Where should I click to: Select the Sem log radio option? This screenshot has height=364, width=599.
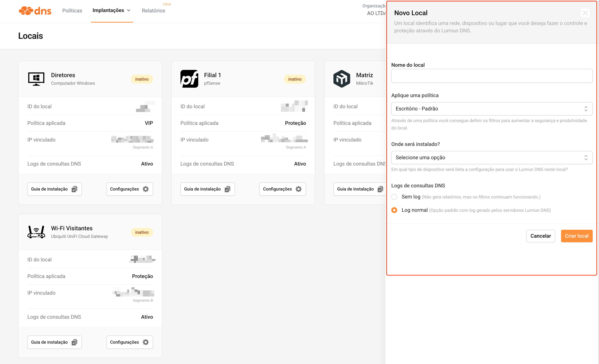394,197
